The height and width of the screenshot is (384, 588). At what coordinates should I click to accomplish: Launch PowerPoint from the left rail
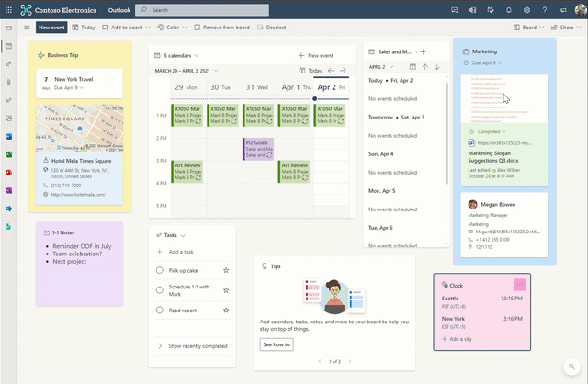[8, 173]
